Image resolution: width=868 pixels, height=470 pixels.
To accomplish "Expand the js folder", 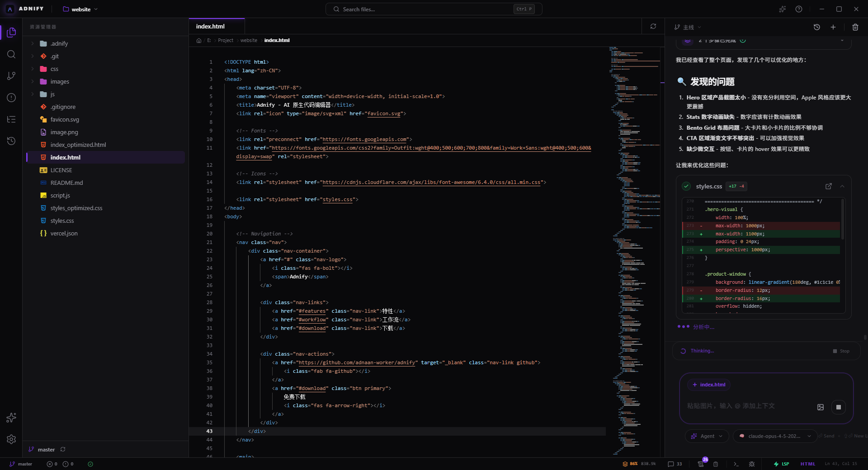I will [33, 94].
